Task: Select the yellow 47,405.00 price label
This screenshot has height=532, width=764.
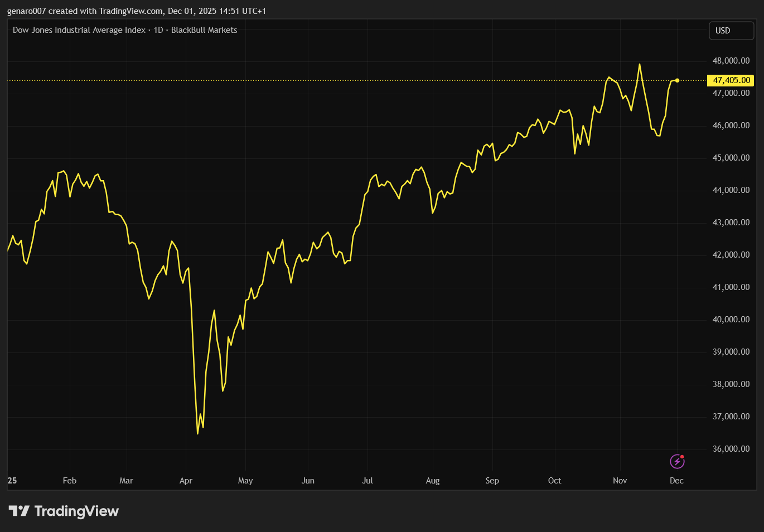Action: 731,80
